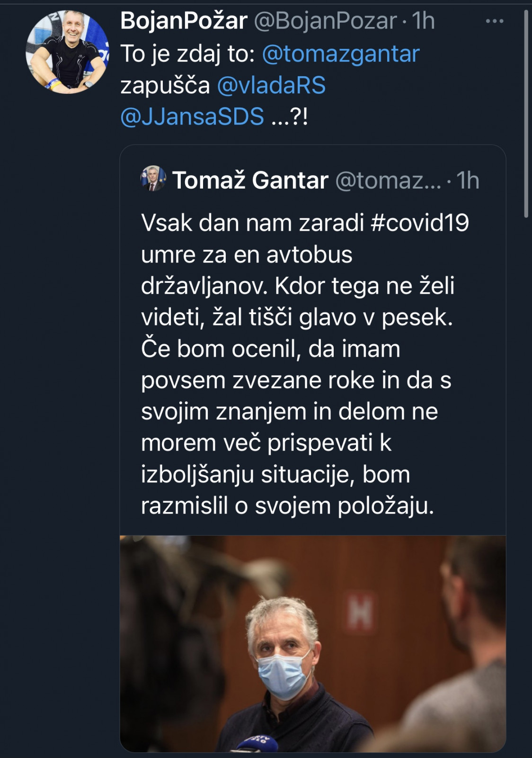The image size is (532, 758).
Task: Visit the @vladaRS mention
Action: [x=271, y=85]
